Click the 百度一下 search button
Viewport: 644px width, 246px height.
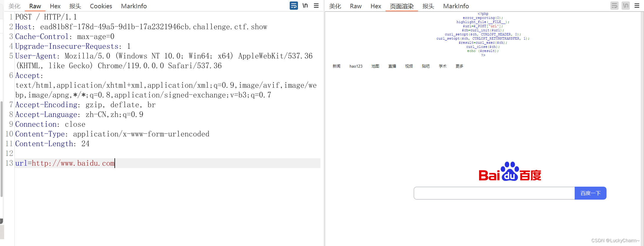click(x=591, y=193)
